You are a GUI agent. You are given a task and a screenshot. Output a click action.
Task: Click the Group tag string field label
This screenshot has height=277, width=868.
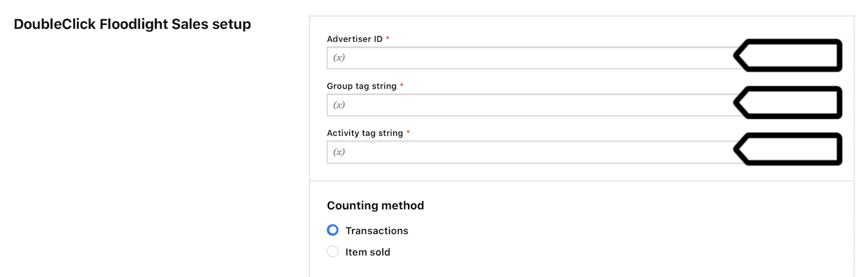pyautogui.click(x=362, y=86)
